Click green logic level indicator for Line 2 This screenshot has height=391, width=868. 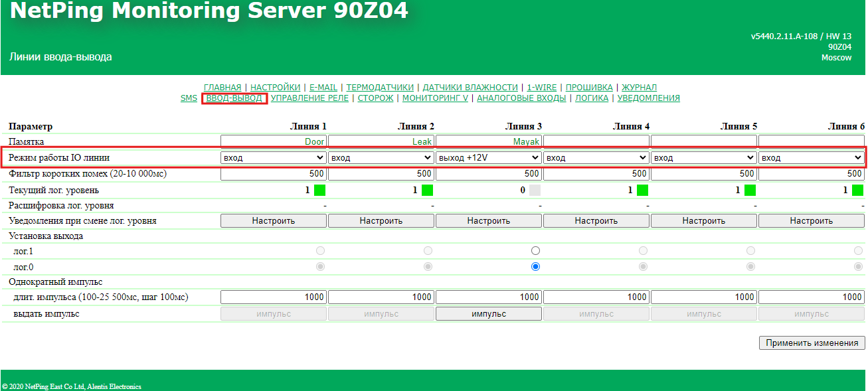(427, 190)
